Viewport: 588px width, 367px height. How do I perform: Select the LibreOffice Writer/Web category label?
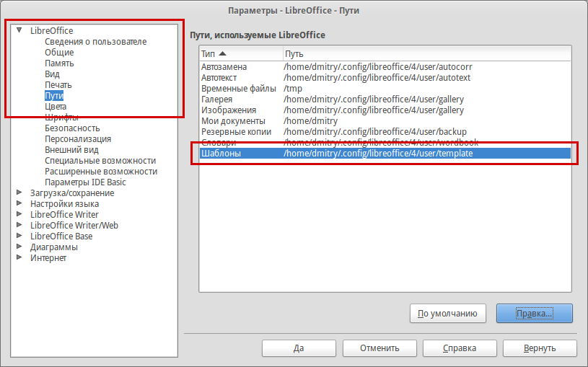coord(74,226)
